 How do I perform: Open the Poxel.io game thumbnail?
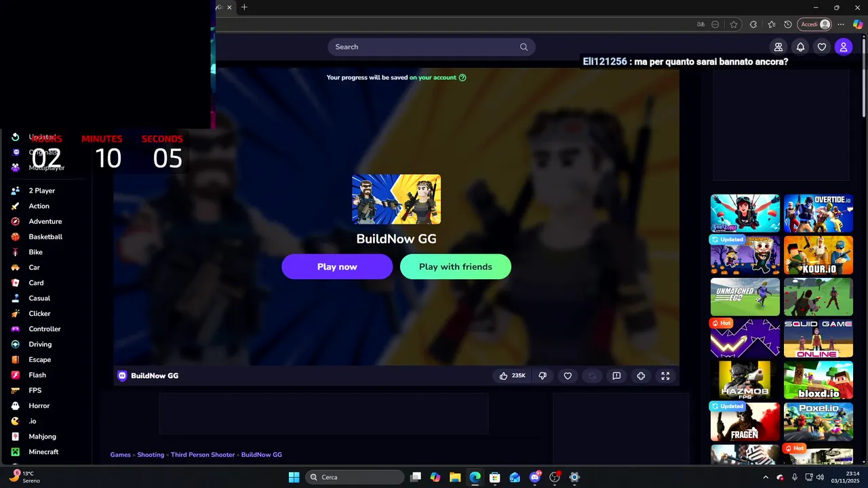coord(818,422)
